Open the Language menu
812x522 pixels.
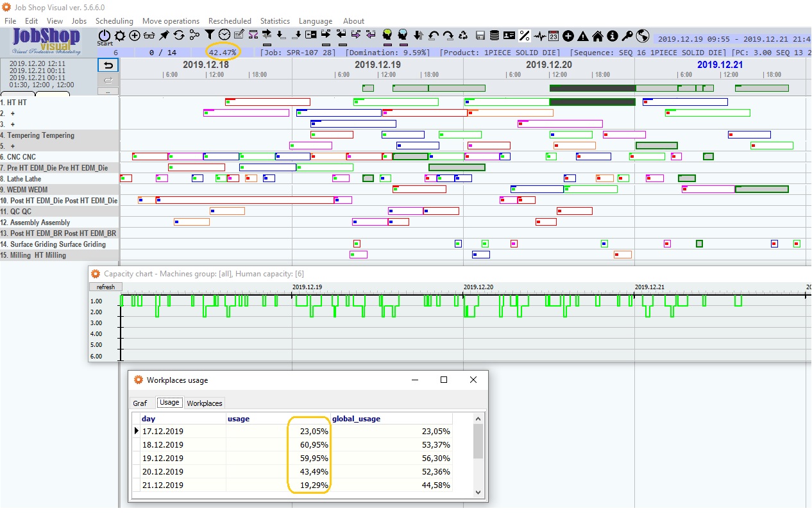point(316,21)
